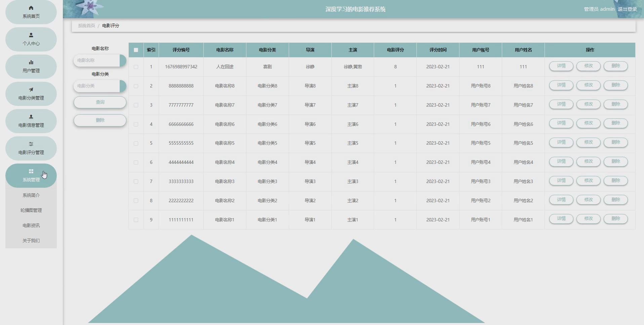Click the sliders icon for 电影评分管理
Screen dimensions: 644x325
(31, 144)
